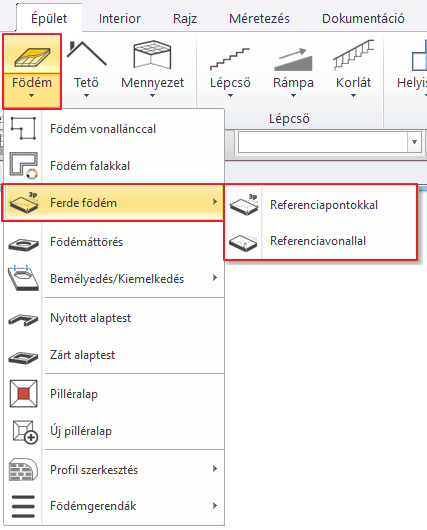Add Új pilléralap new footing
This screenshot has height=530, width=427.
pyautogui.click(x=114, y=431)
